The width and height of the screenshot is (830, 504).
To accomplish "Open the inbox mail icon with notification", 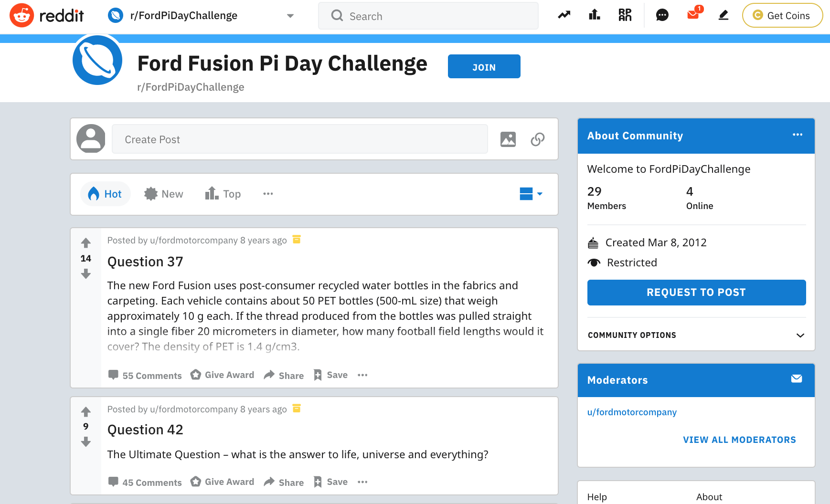I will pyautogui.click(x=693, y=15).
